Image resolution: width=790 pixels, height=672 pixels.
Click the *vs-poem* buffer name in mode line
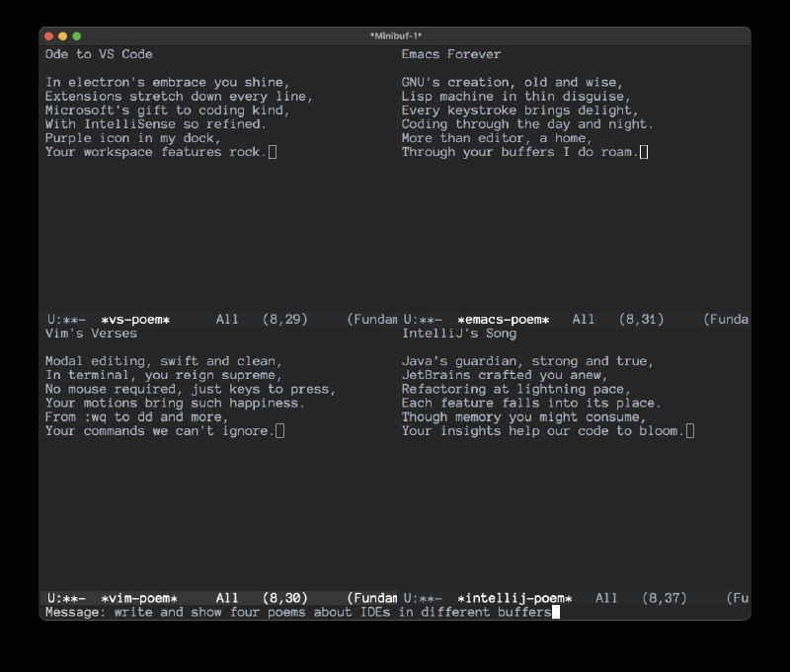pos(135,320)
